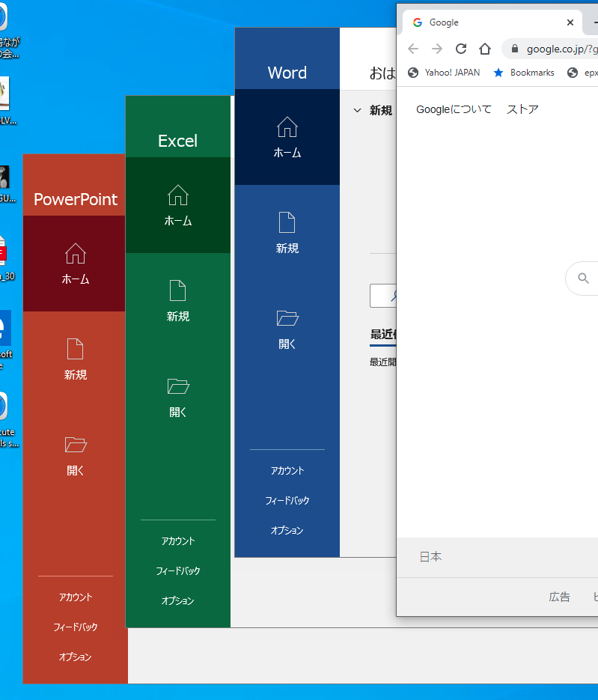Open Yahoo! JAPAN bookmark
Viewport: 598px width, 700px height.
445,73
